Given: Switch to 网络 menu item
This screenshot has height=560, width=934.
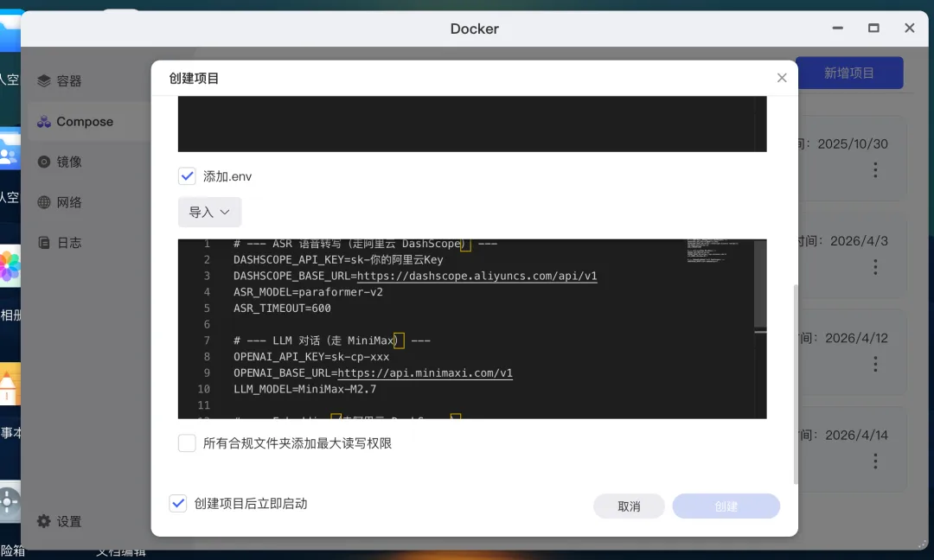Looking at the screenshot, I should pos(89,202).
